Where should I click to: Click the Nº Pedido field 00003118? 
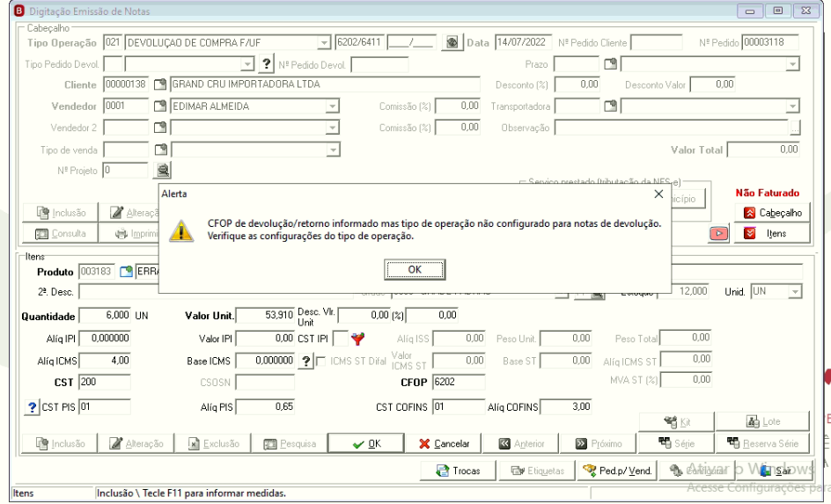770,42
